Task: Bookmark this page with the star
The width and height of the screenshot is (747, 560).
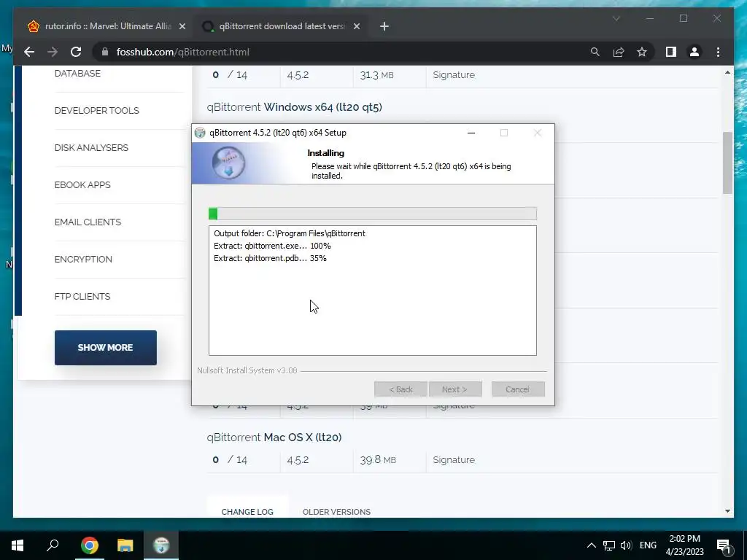Action: point(642,52)
